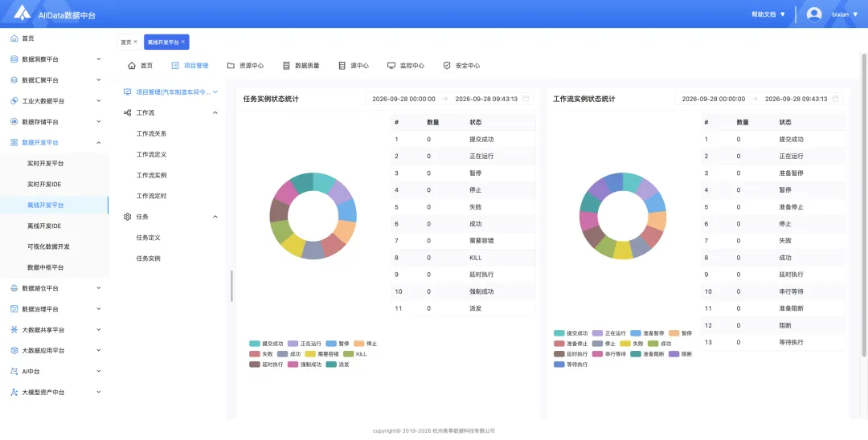Click the teal 派发 segment of 任务实例 donut
Image resolution: width=868 pixels, height=440 pixels.
pyautogui.click(x=302, y=182)
